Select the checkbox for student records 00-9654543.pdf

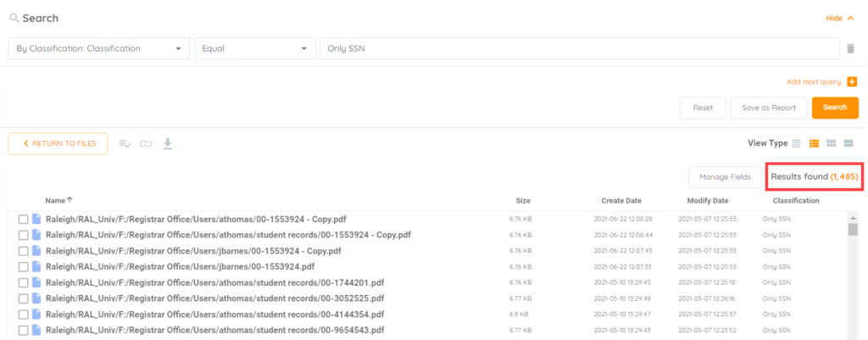(24, 330)
